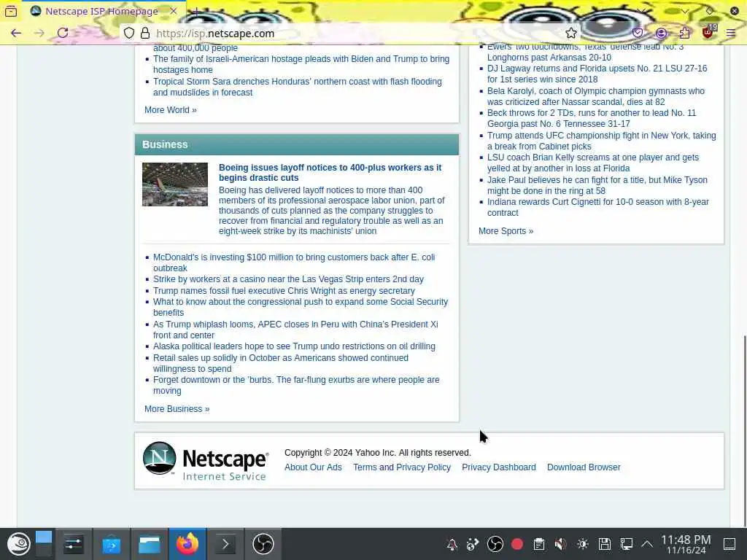Open tracking protection shield in address bar
The image size is (747, 560).
coord(128,33)
